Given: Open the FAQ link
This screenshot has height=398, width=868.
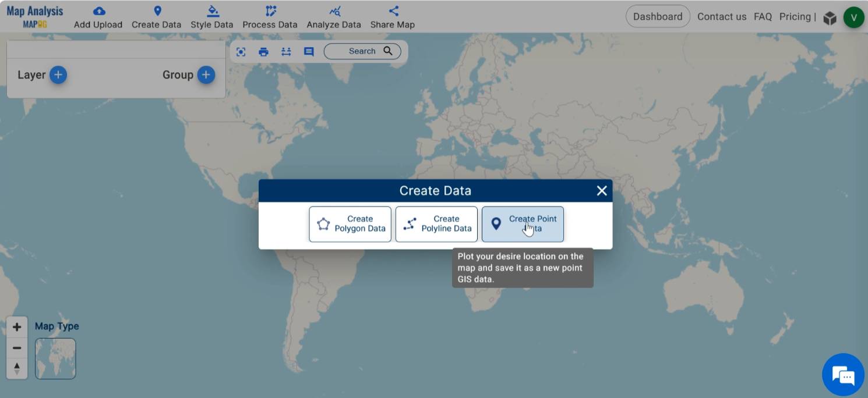Looking at the screenshot, I should click(x=763, y=17).
